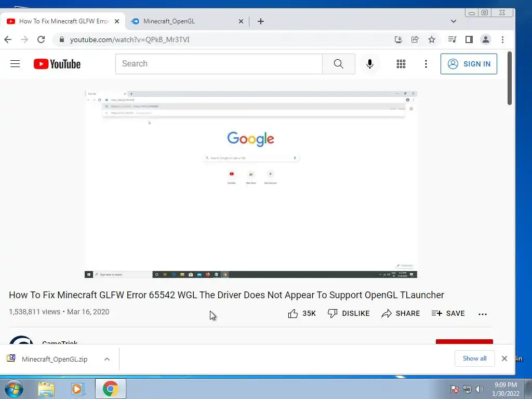Open Windows Explorer from the taskbar

[46, 389]
